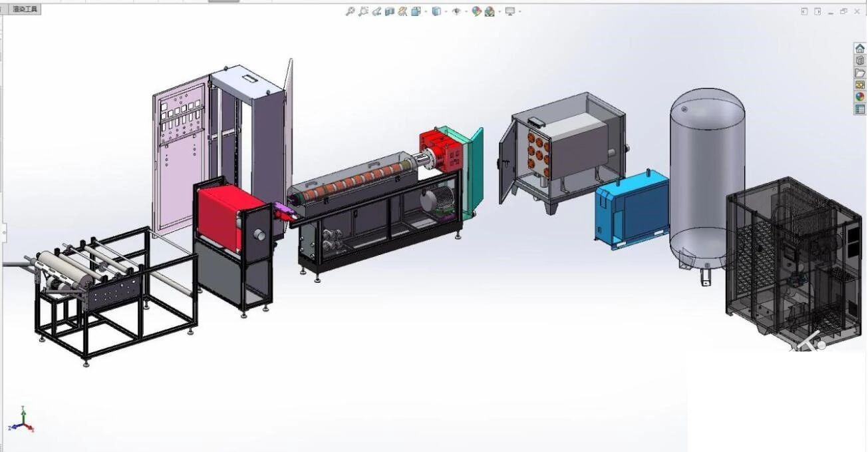Expand the View Settings dropdown arrow
The width and height of the screenshot is (868, 452).
pyautogui.click(x=519, y=11)
